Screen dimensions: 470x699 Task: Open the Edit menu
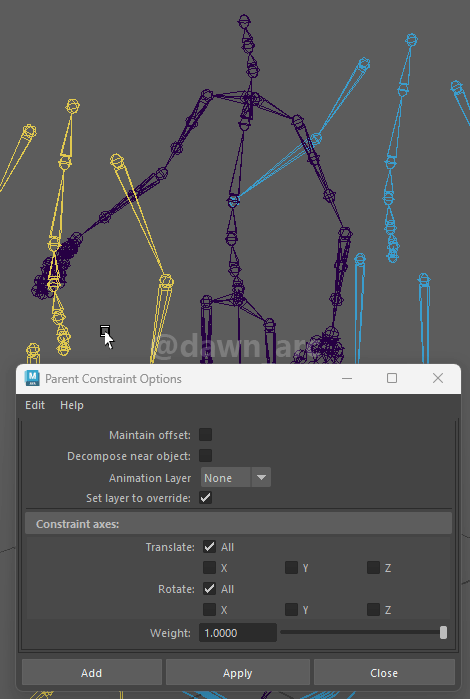click(35, 405)
